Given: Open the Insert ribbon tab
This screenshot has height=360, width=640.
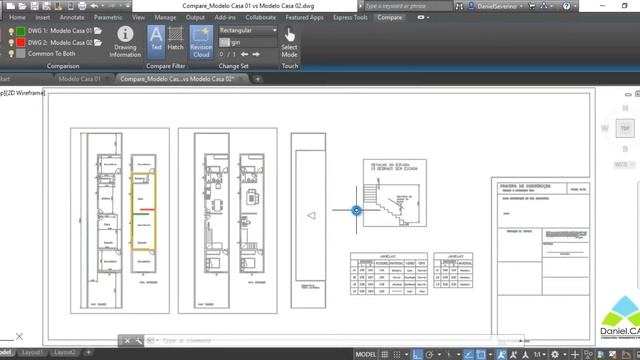Looking at the screenshot, I should coord(42,18).
